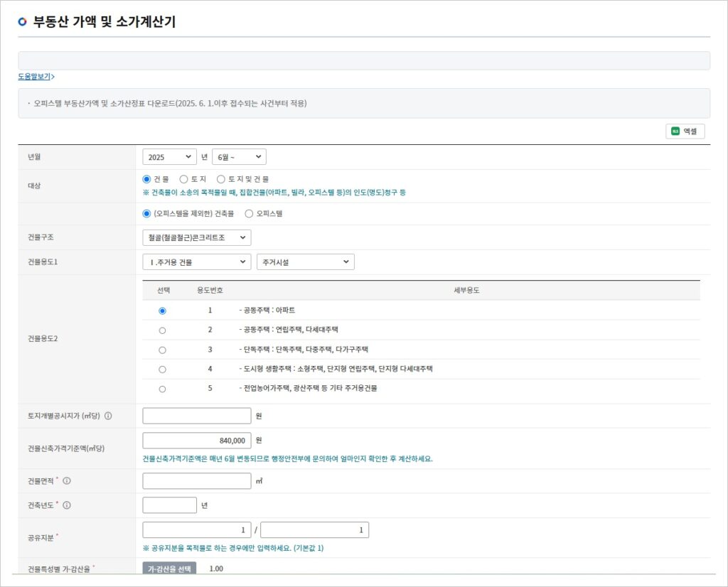Click the 건축년도 year input field
728x587 pixels.
pos(169,505)
